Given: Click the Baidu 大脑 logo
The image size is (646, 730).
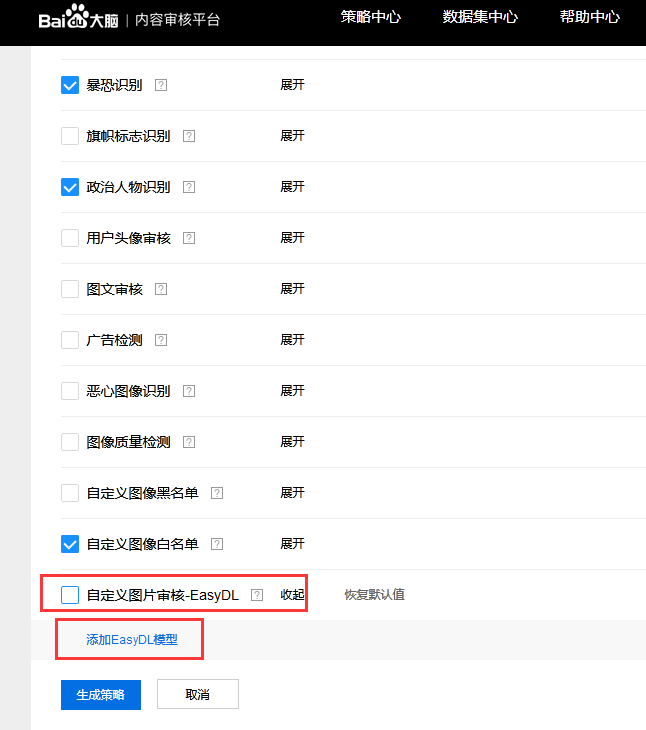Looking at the screenshot, I should (78, 17).
